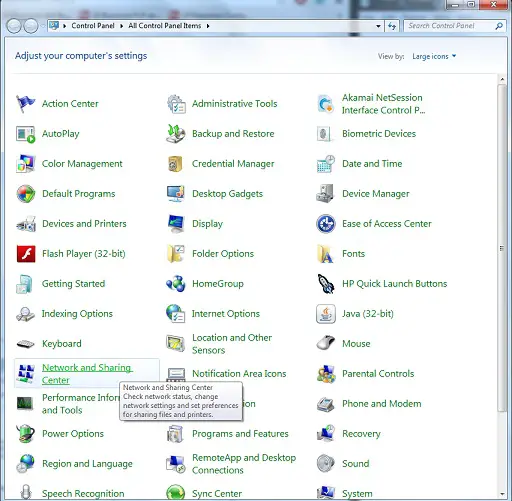Open the Desktop Gadgets icon
This screenshot has width=512, height=501.
[176, 194]
